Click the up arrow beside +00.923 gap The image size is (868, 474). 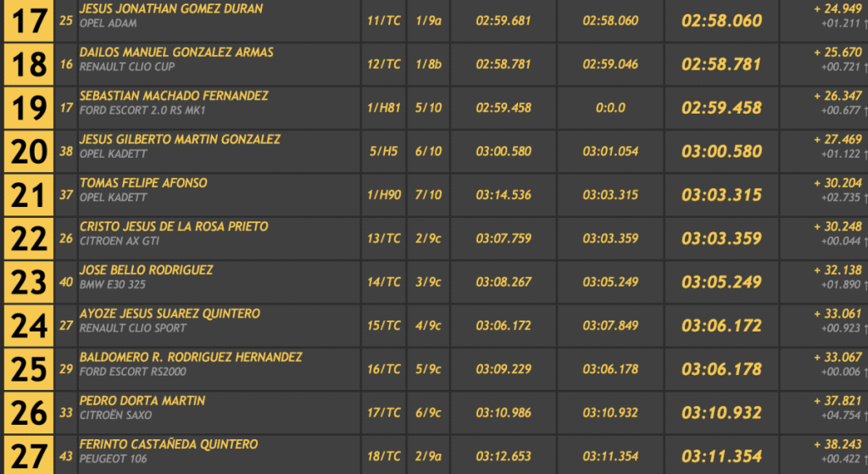[865, 327]
